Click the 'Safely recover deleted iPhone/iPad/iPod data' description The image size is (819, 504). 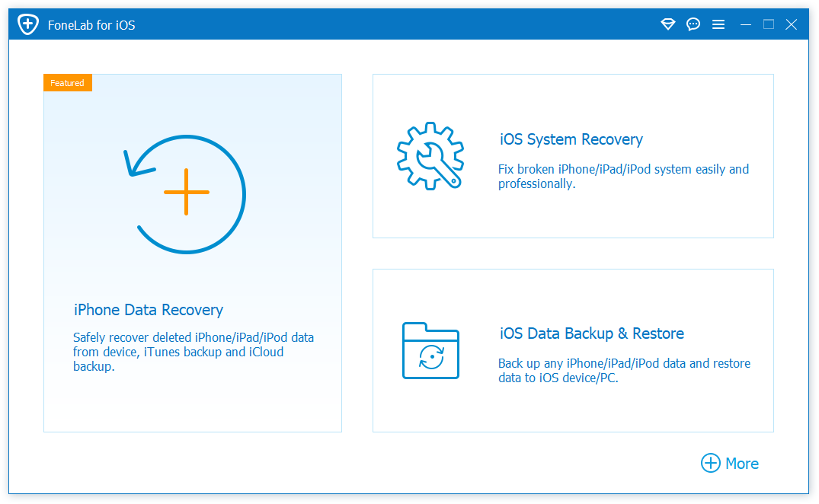[x=194, y=352]
